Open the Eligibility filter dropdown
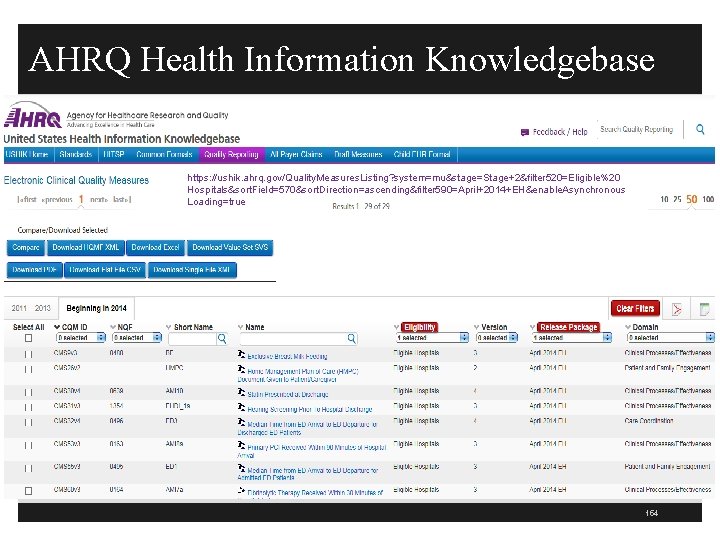720x540 pixels. 432,338
